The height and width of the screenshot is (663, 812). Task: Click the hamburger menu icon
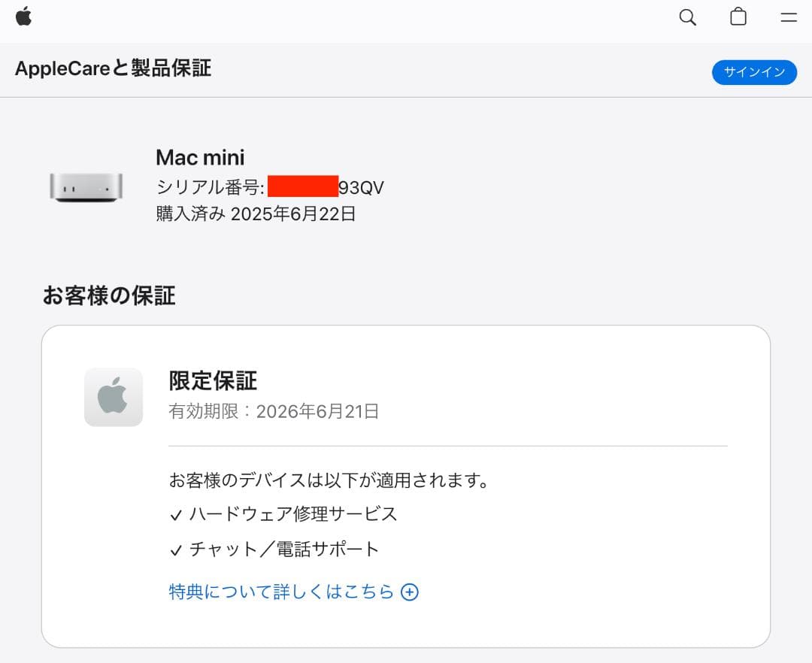788,18
